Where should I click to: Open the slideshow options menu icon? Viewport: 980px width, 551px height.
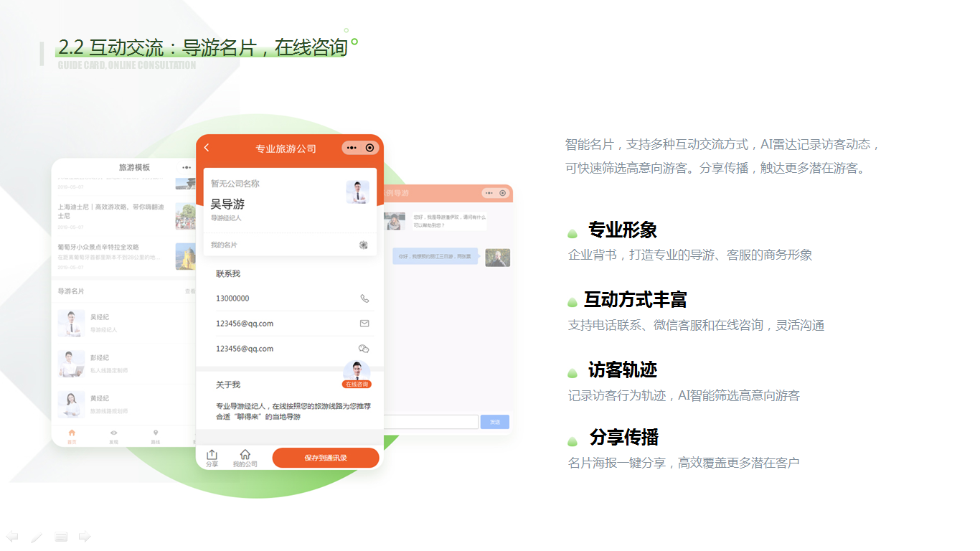61,537
